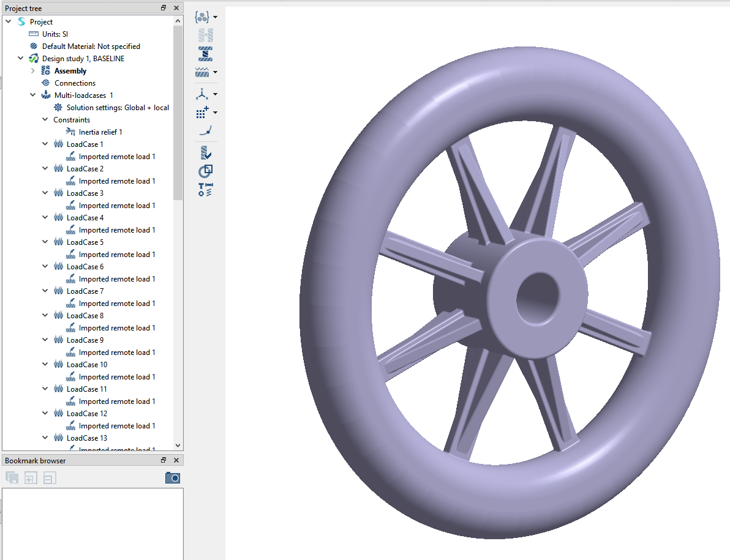Click the Project tree scrollbar down arrow

(178, 446)
